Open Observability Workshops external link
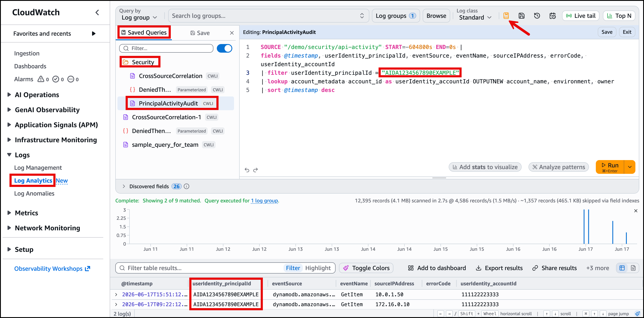The height and width of the screenshot is (318, 644). [52, 269]
